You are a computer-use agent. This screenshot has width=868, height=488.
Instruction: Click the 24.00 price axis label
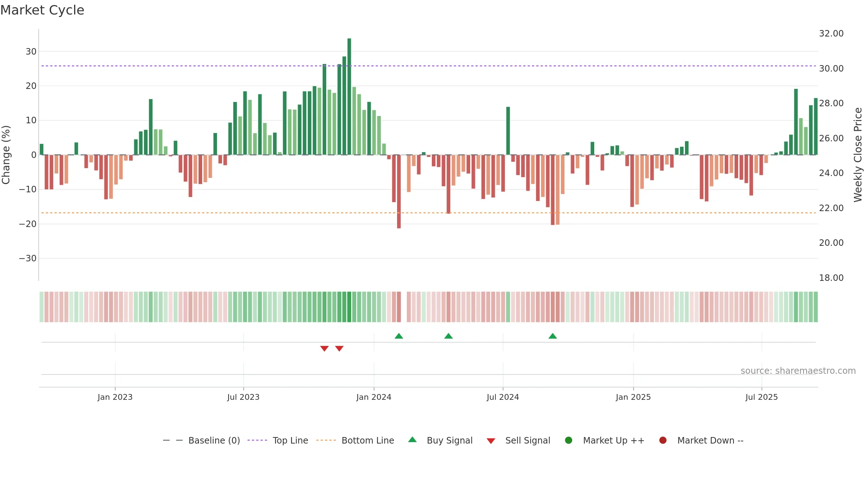tap(831, 173)
